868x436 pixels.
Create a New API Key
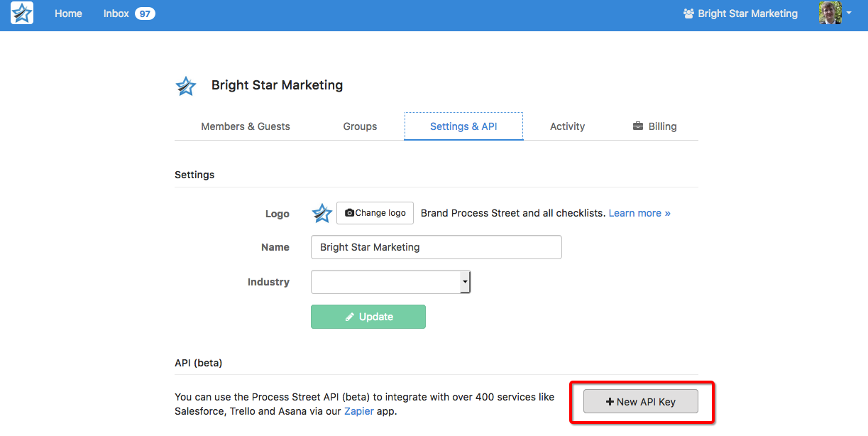pos(641,401)
